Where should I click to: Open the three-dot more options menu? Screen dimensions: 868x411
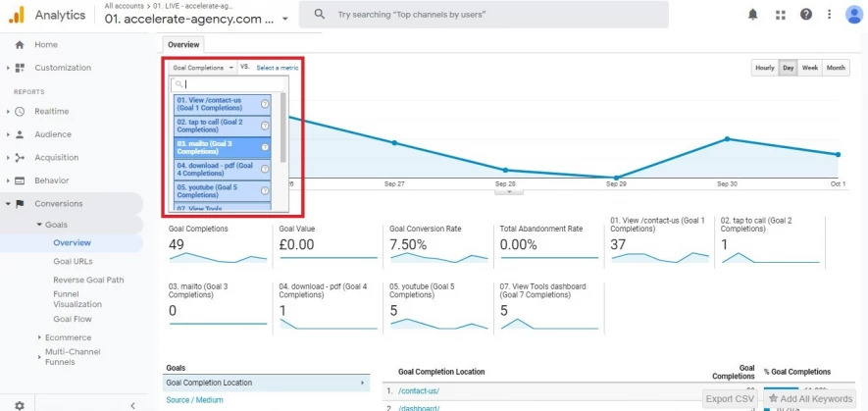(x=829, y=15)
